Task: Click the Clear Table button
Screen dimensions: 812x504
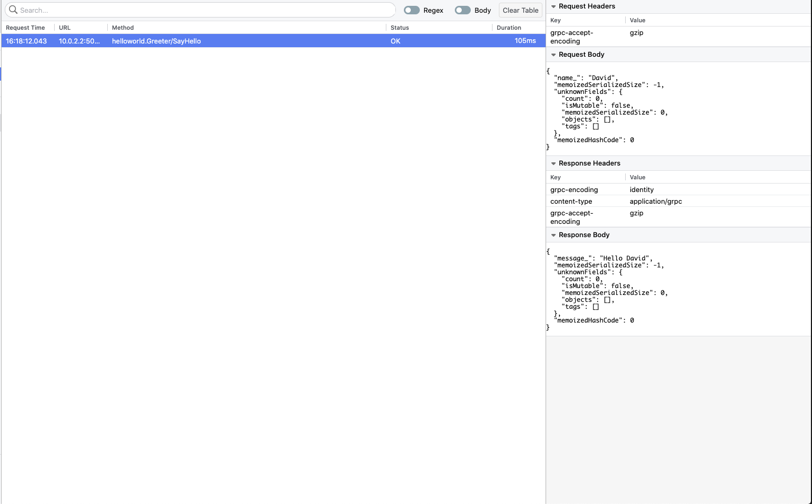Action: [x=521, y=10]
